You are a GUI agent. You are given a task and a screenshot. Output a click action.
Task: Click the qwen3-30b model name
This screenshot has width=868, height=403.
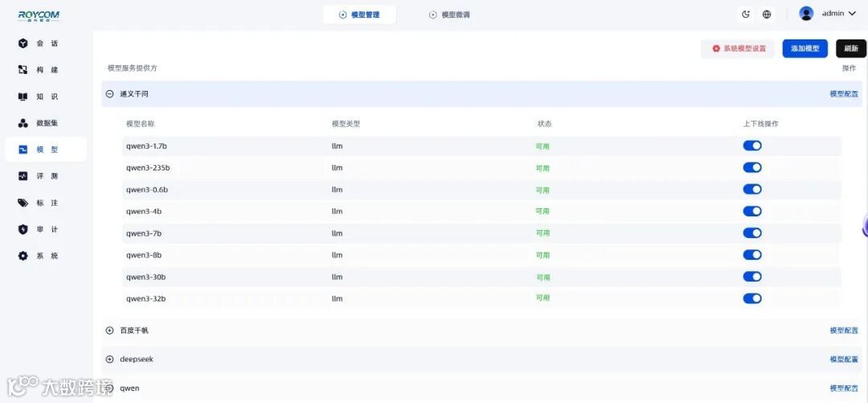click(145, 277)
